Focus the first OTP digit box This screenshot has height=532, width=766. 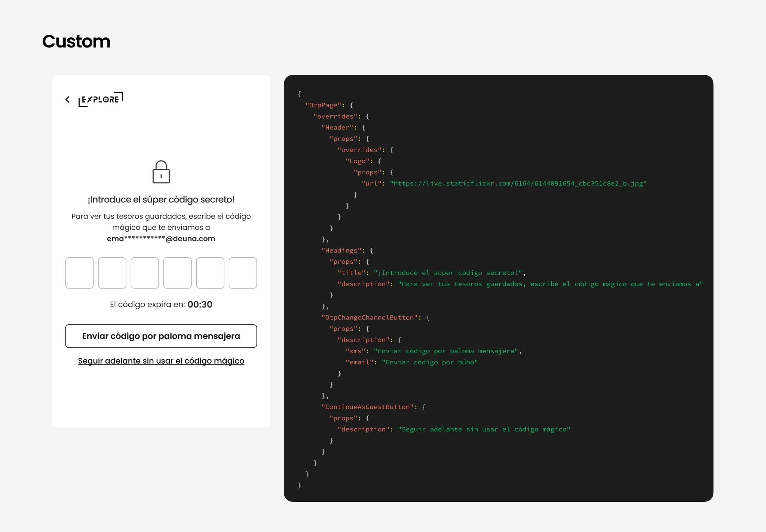[x=79, y=273]
